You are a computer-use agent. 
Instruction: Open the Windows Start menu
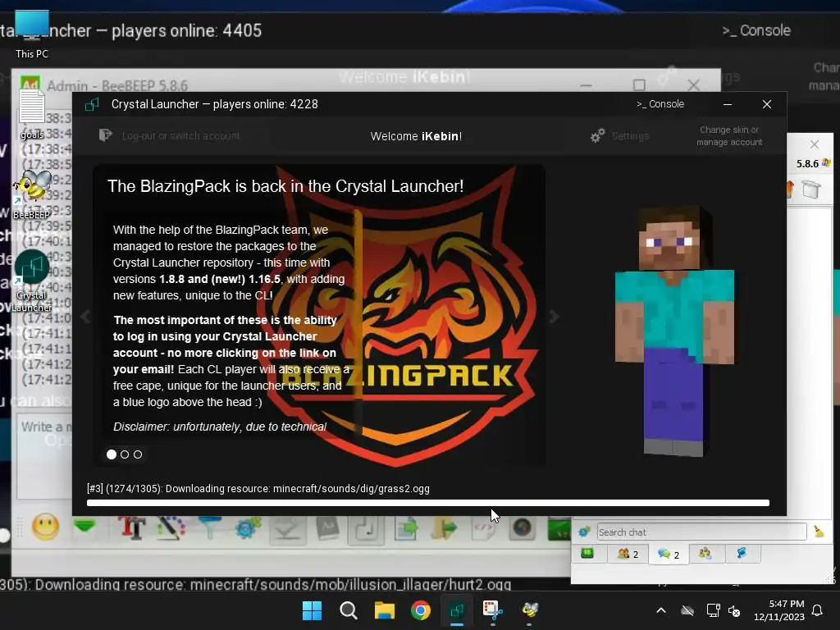(312, 610)
